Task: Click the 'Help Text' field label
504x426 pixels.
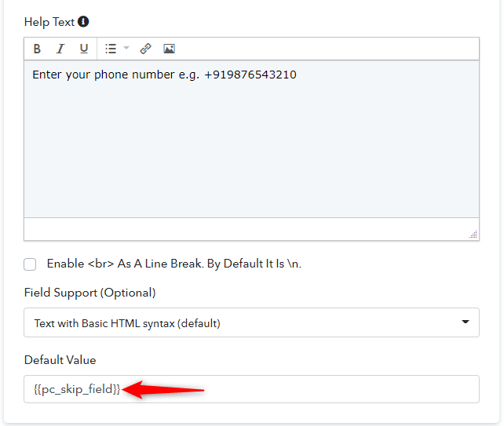Action: (49, 22)
